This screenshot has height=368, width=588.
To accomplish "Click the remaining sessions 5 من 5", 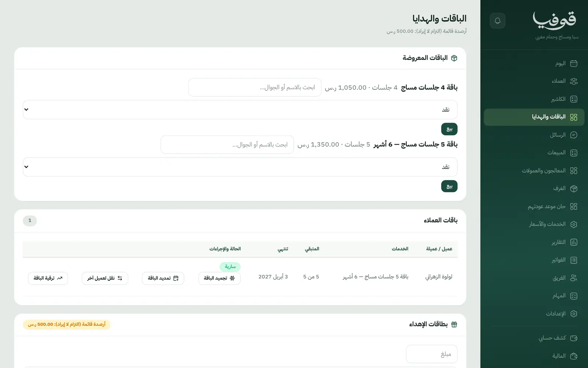I will point(311,277).
